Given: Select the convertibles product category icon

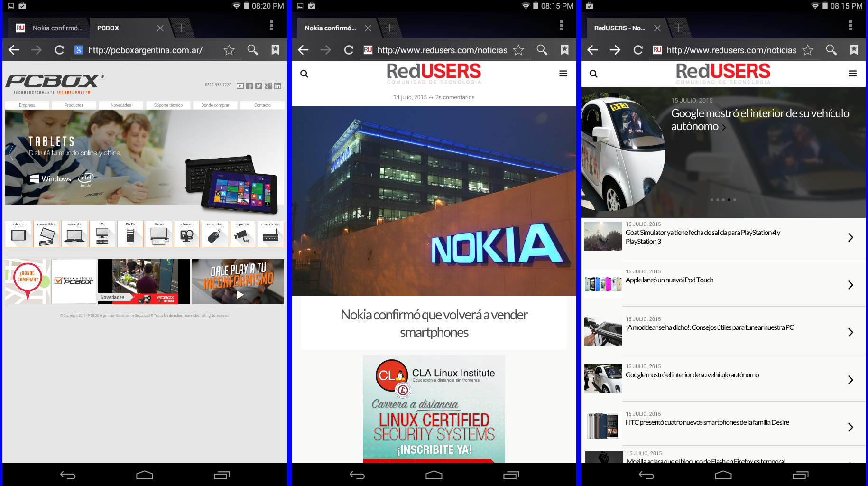Looking at the screenshot, I should [46, 234].
